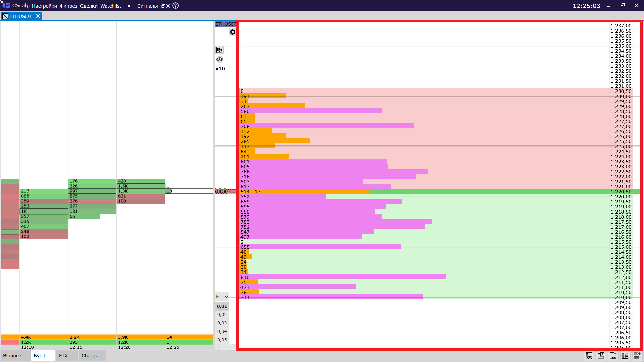
Task: Expand the F dropdown selector
Action: 222,297
